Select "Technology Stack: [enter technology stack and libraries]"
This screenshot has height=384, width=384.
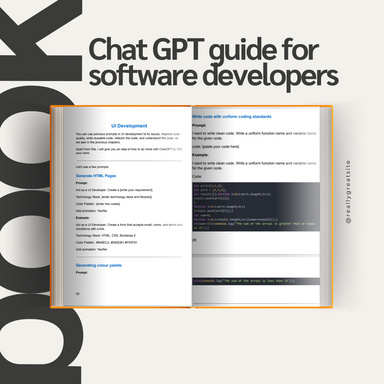coord(114,197)
